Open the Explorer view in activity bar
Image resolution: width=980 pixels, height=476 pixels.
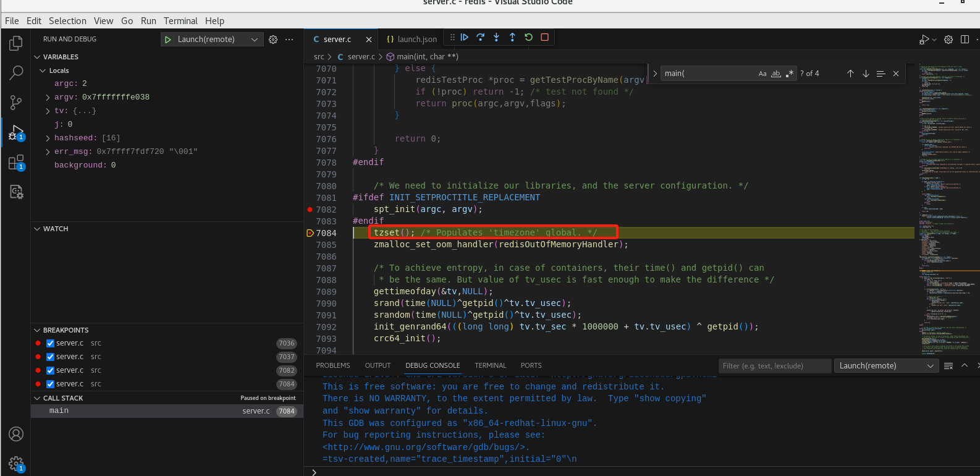16,43
